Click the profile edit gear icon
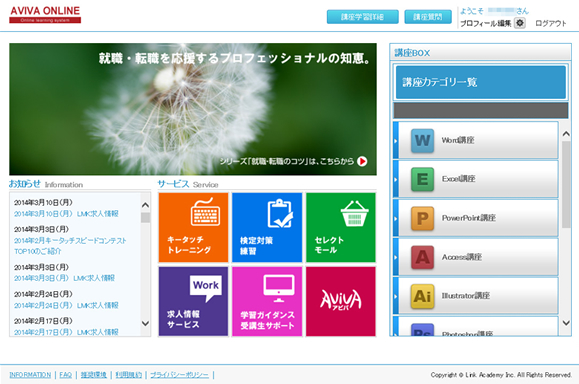Viewport: 579px width, 384px height. tap(520, 23)
